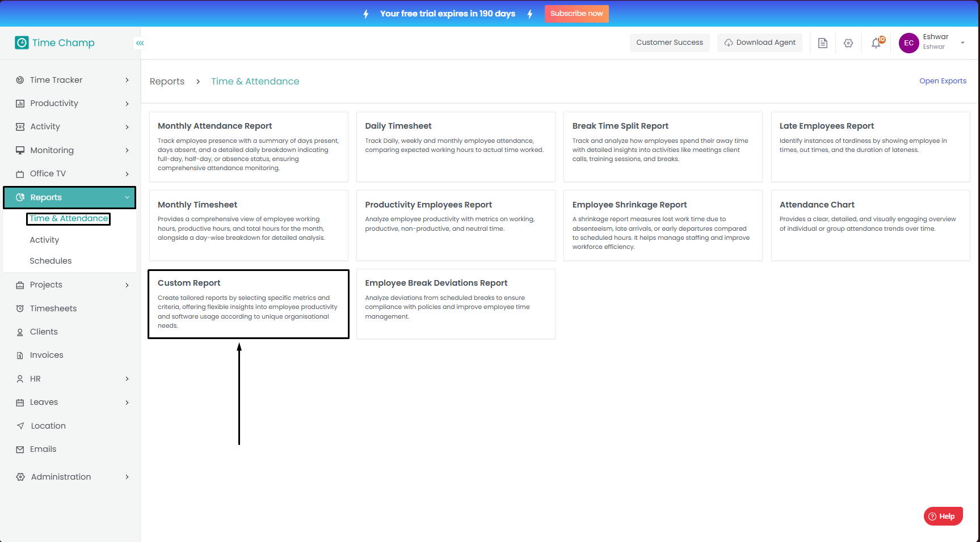Select Activity under Reports submenu
This screenshot has width=980, height=542.
click(x=44, y=240)
